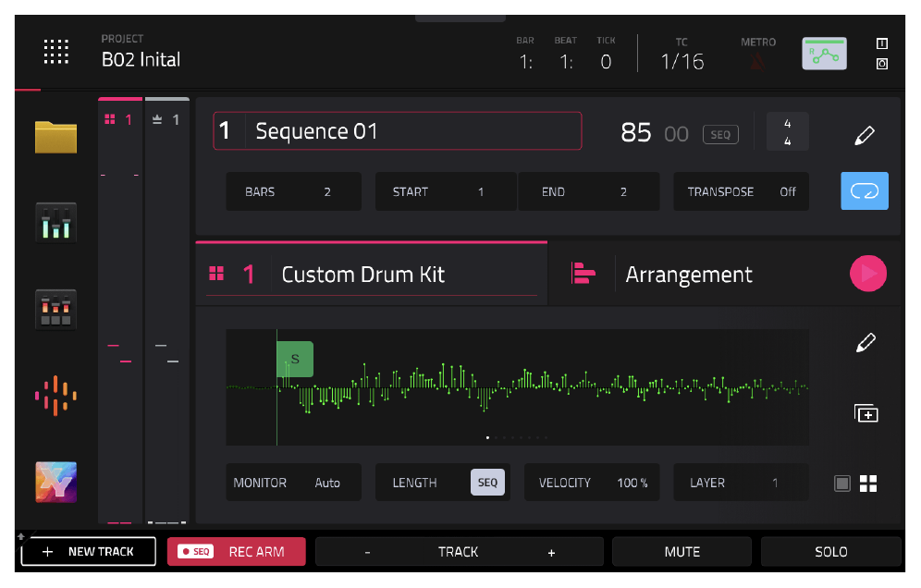Edit Sequence 01 with the pencil icon
This screenshot has height=588, width=921.
tap(865, 134)
